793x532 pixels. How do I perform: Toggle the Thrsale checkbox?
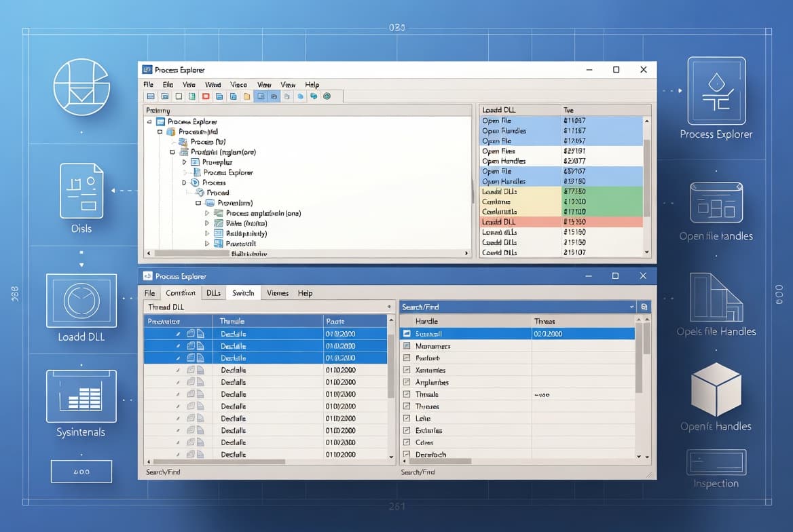tap(407, 394)
